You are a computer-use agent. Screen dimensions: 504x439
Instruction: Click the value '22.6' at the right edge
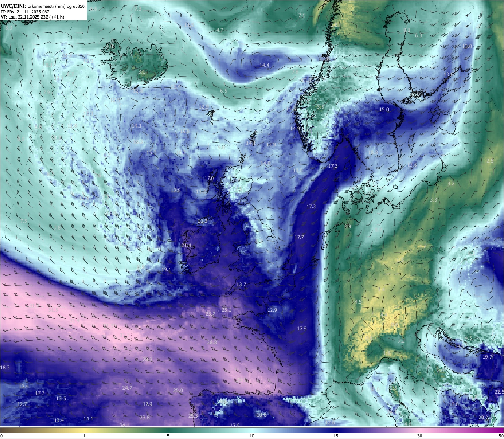tap(499, 392)
